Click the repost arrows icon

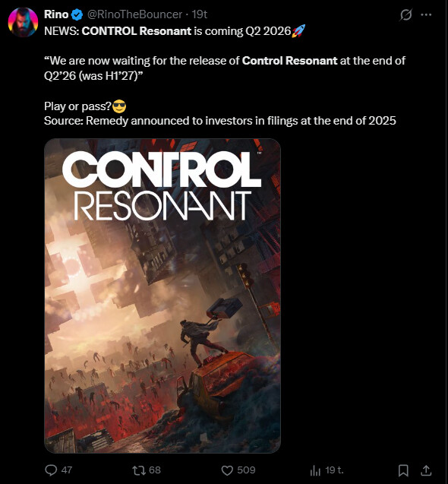(x=138, y=470)
